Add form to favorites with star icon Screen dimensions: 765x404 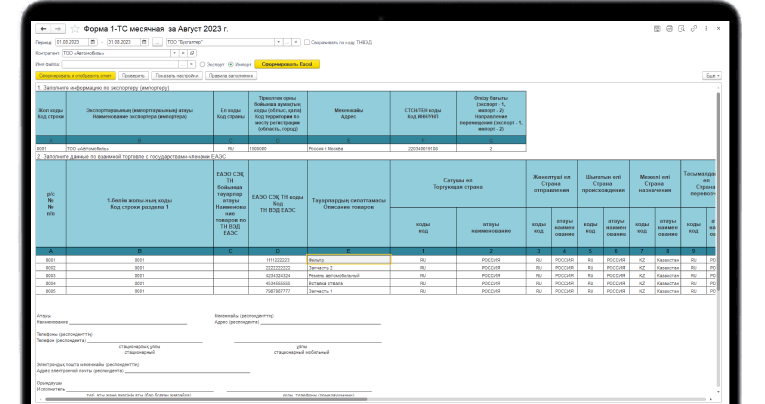click(75, 29)
